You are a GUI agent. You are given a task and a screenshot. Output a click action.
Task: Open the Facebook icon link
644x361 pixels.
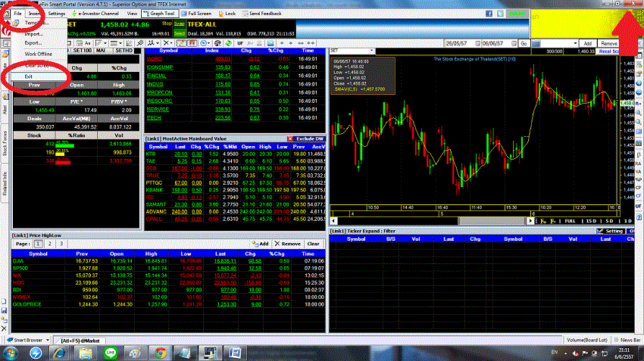tap(489, 14)
